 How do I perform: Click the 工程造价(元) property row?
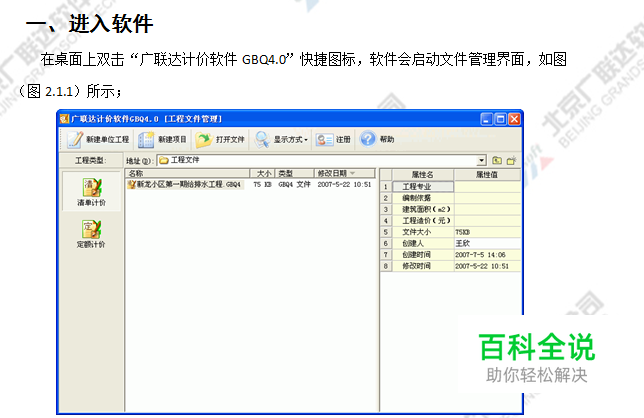tap(451, 220)
